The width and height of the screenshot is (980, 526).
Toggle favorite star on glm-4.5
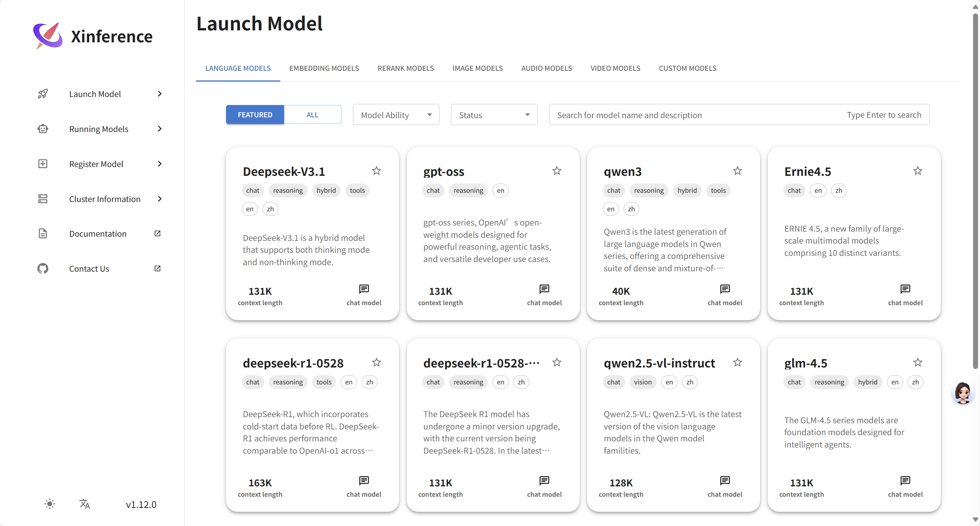(x=918, y=362)
